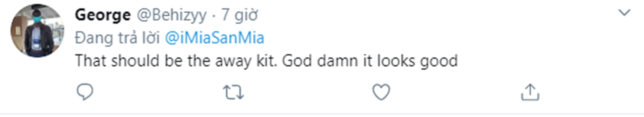
Task: Click the phrase God damn it looks good
Action: [x=370, y=61]
